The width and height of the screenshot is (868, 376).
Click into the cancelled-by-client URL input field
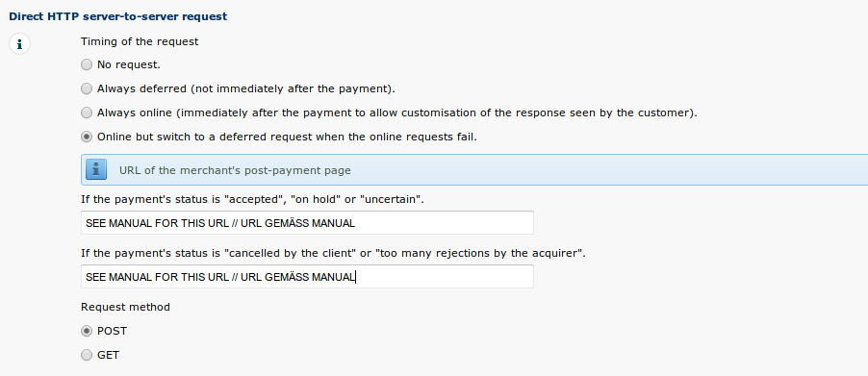307,277
